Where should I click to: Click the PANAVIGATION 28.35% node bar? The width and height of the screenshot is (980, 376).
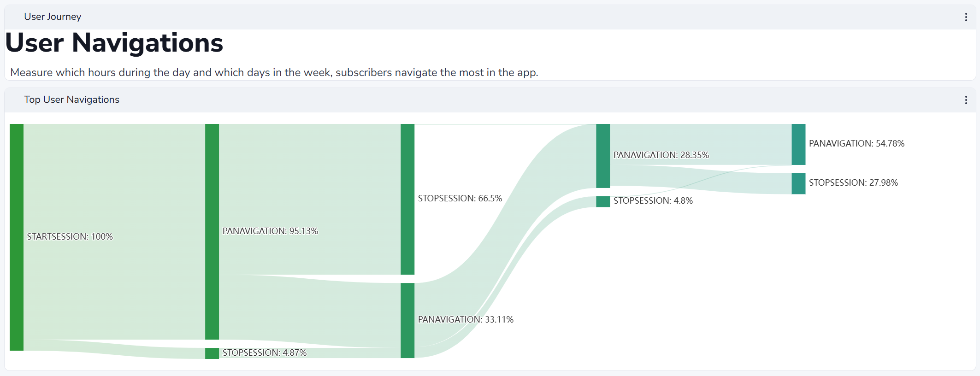[x=603, y=156]
